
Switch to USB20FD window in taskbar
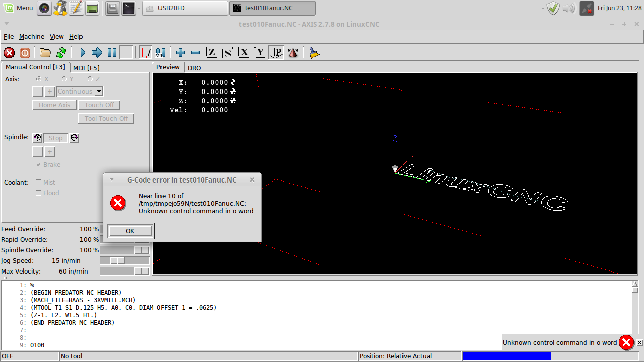tap(185, 8)
